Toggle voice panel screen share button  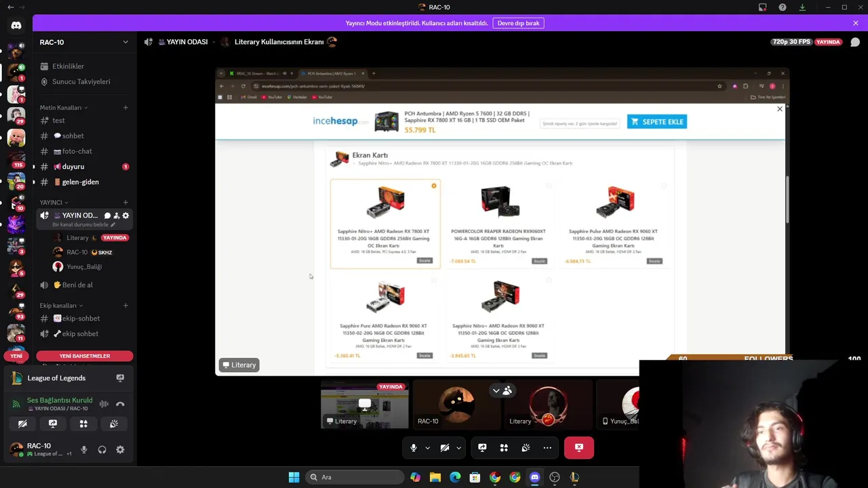(53, 424)
